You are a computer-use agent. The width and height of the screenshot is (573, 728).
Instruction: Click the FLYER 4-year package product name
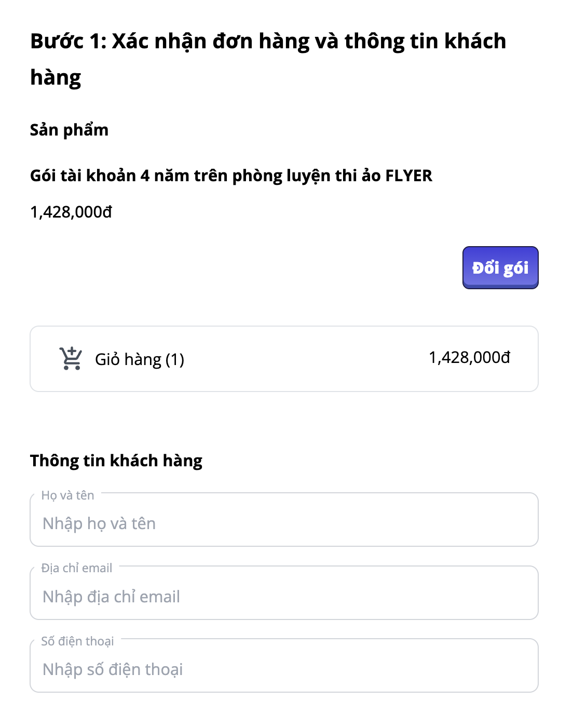click(231, 176)
